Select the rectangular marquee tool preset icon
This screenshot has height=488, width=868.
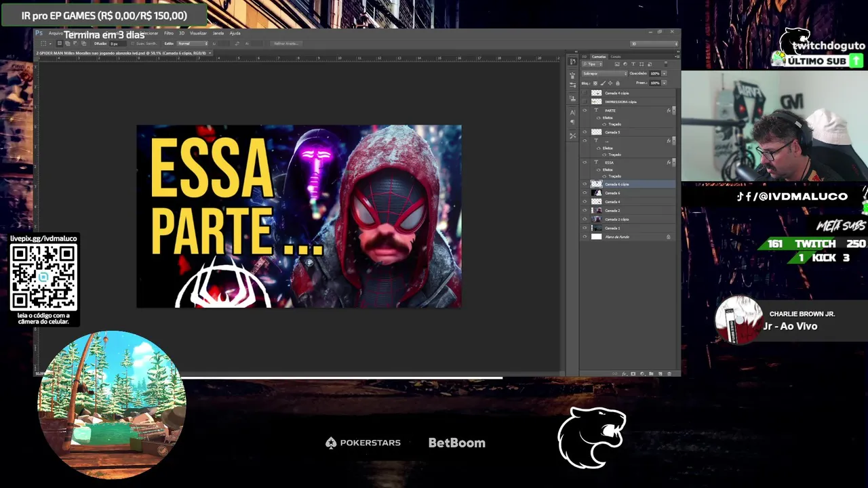tap(45, 43)
